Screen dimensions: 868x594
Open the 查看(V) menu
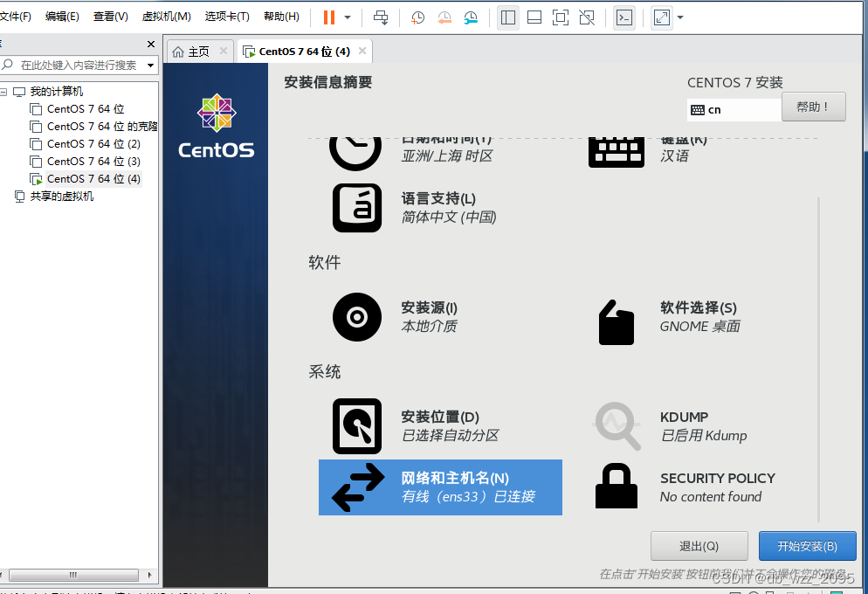110,16
